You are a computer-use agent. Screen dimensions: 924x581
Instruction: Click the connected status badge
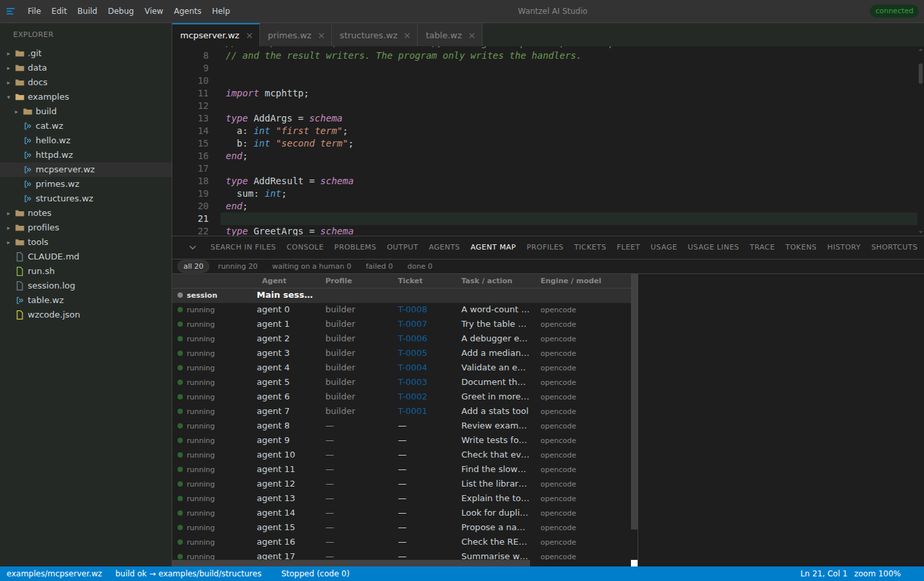click(894, 11)
